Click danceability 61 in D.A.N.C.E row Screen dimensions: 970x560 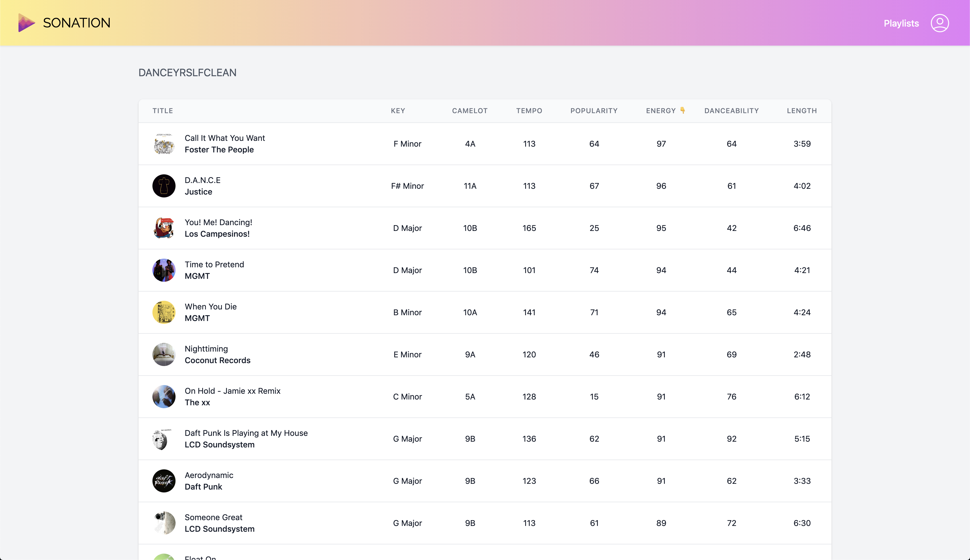coord(732,186)
